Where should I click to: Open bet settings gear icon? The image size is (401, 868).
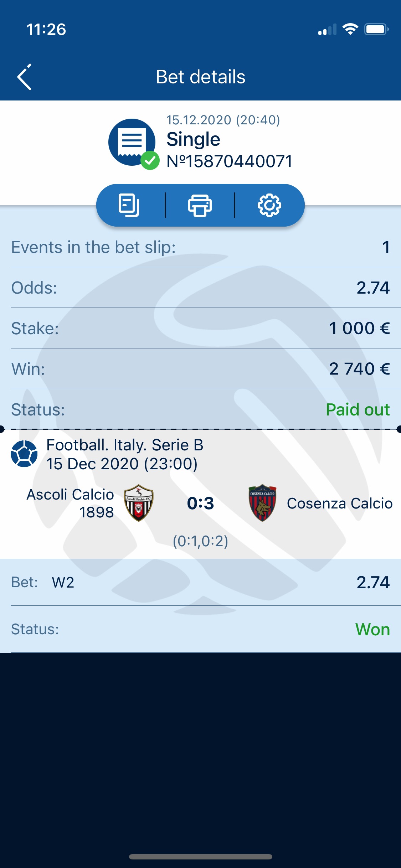[x=269, y=205]
